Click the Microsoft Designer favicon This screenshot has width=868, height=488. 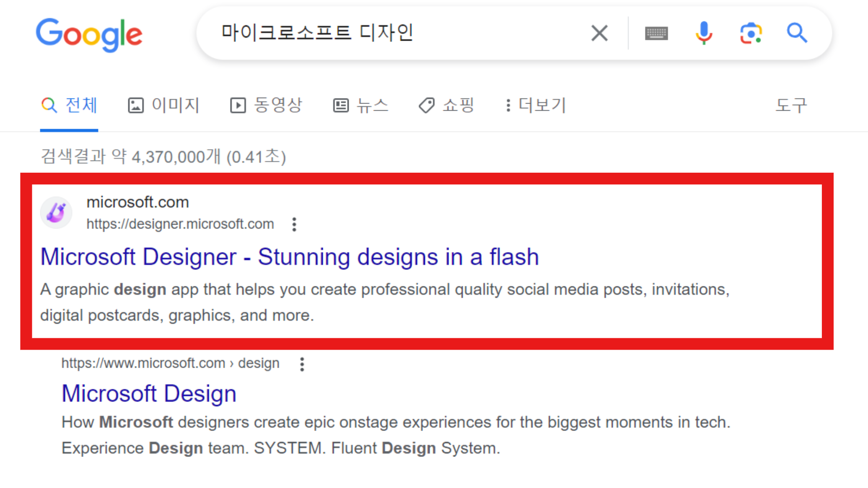(x=56, y=213)
